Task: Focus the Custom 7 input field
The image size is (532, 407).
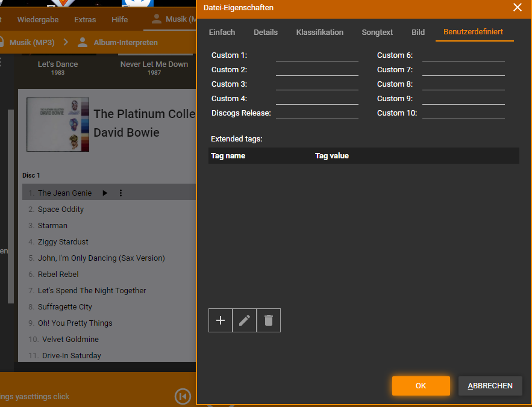Action: pos(463,70)
